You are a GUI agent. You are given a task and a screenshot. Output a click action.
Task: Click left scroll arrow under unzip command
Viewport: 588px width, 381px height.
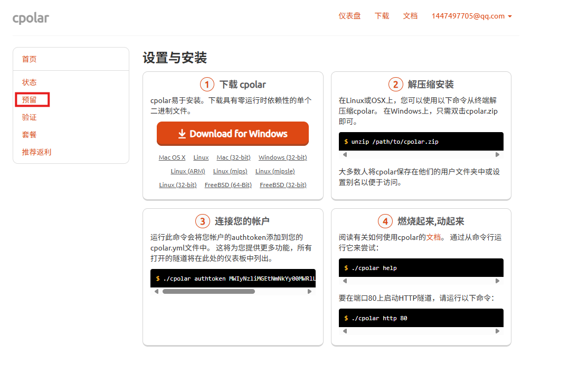(345, 154)
